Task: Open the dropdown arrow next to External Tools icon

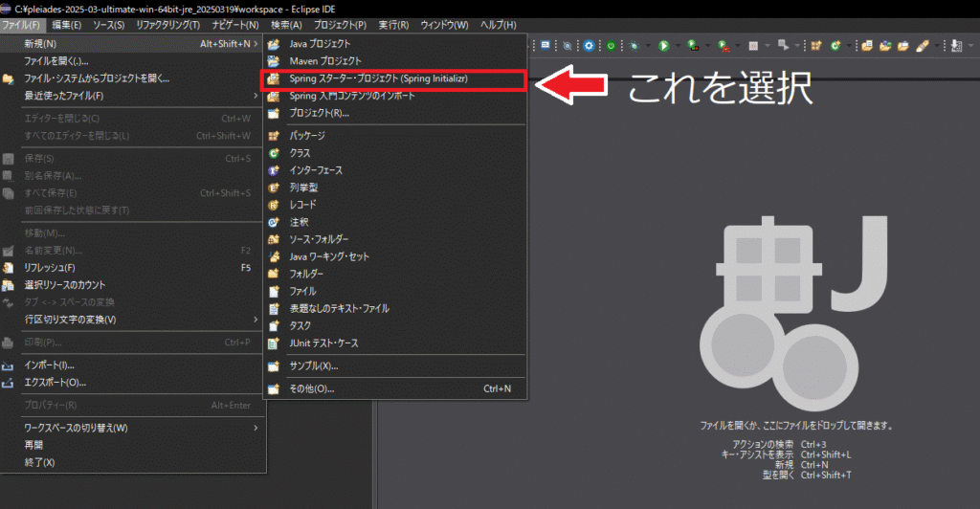Action: pyautogui.click(x=738, y=46)
